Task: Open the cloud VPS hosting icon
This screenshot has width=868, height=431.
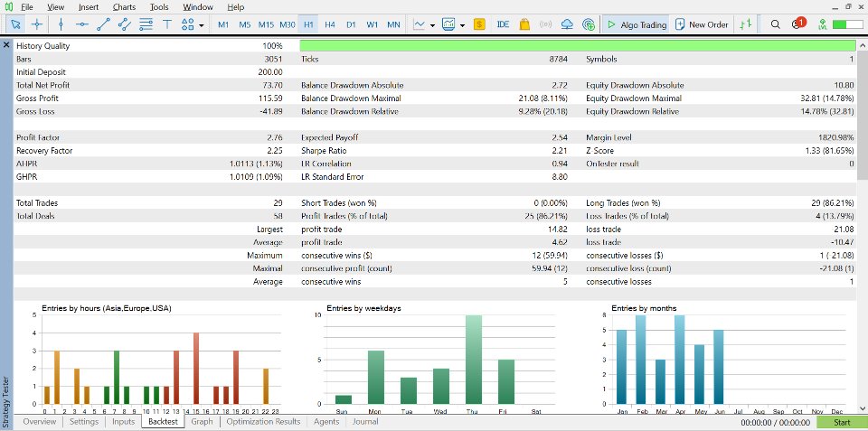Action: 567,24
